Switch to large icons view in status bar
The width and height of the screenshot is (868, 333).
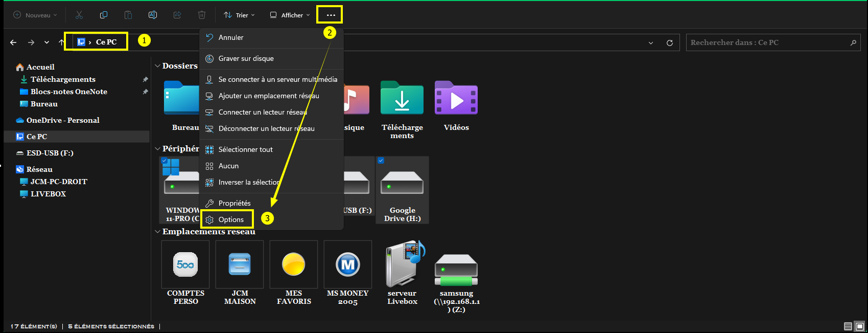860,326
